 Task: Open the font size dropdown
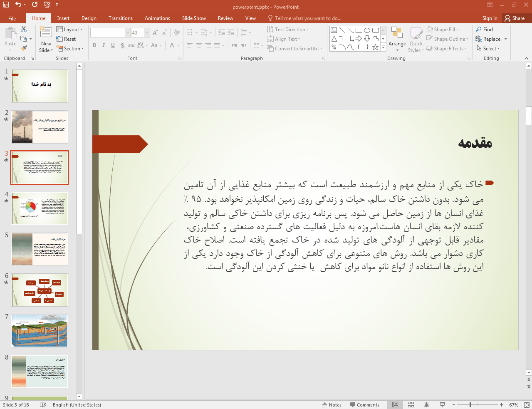click(x=147, y=33)
